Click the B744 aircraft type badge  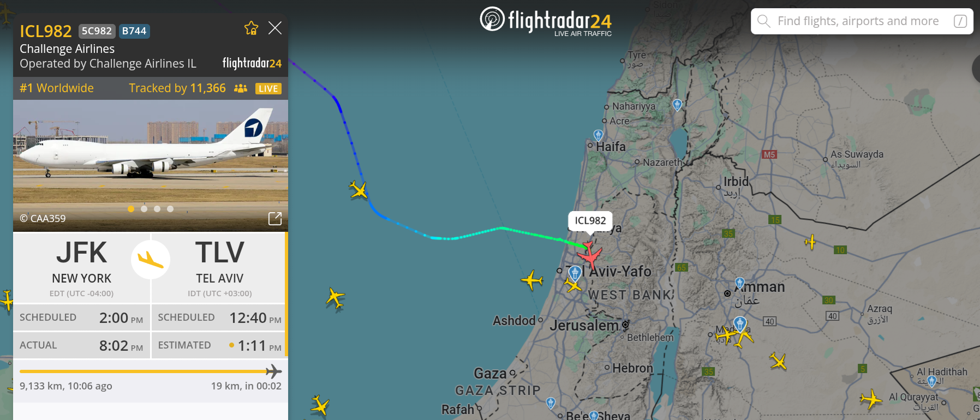pos(134,31)
